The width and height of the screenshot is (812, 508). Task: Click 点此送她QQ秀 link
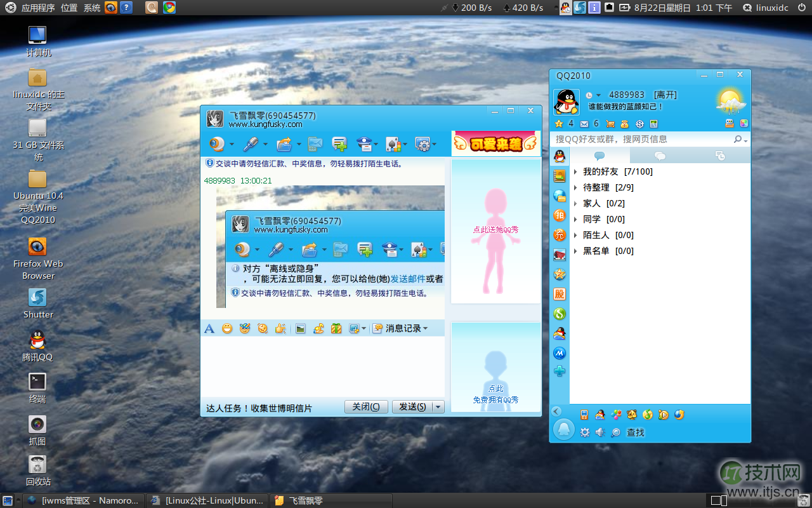coord(495,230)
